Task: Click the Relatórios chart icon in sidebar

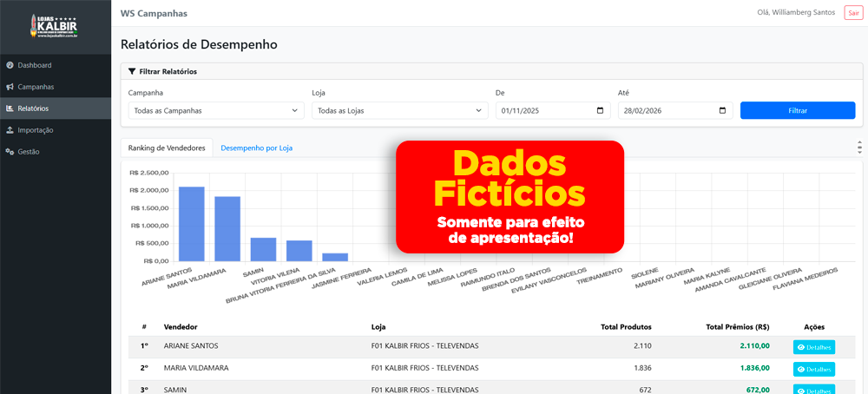Action: pos(10,108)
